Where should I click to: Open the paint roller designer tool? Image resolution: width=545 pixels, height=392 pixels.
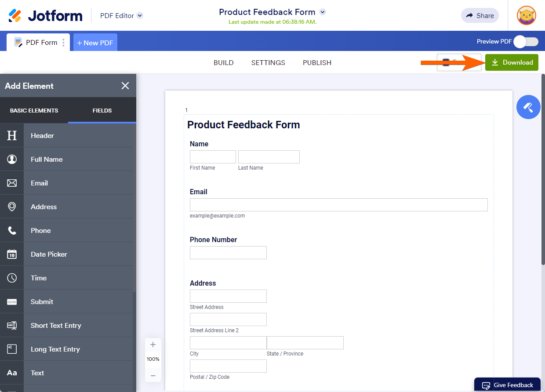click(528, 107)
